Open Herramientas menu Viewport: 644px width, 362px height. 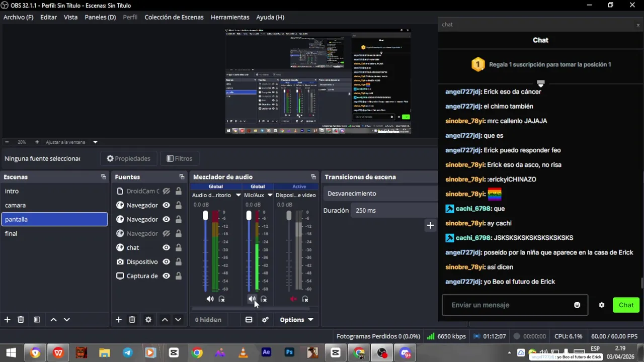pyautogui.click(x=230, y=17)
